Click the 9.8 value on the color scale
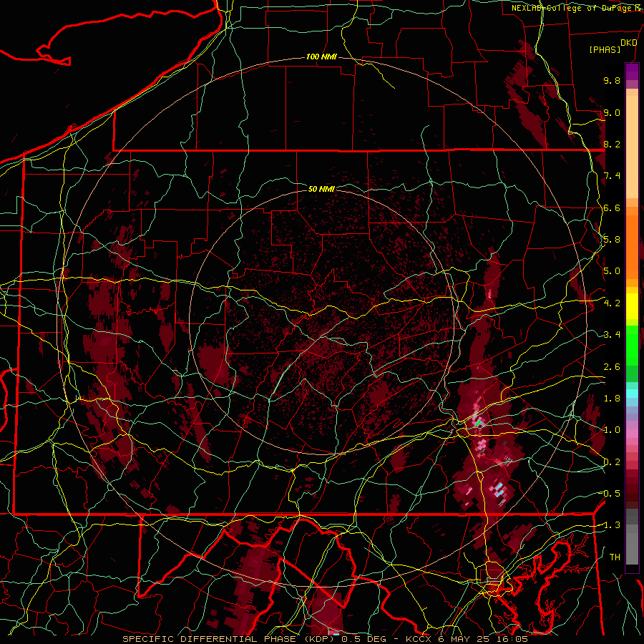 click(612, 80)
